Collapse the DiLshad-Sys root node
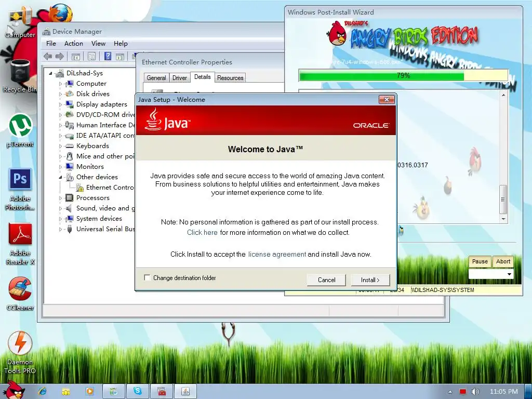 click(x=50, y=73)
